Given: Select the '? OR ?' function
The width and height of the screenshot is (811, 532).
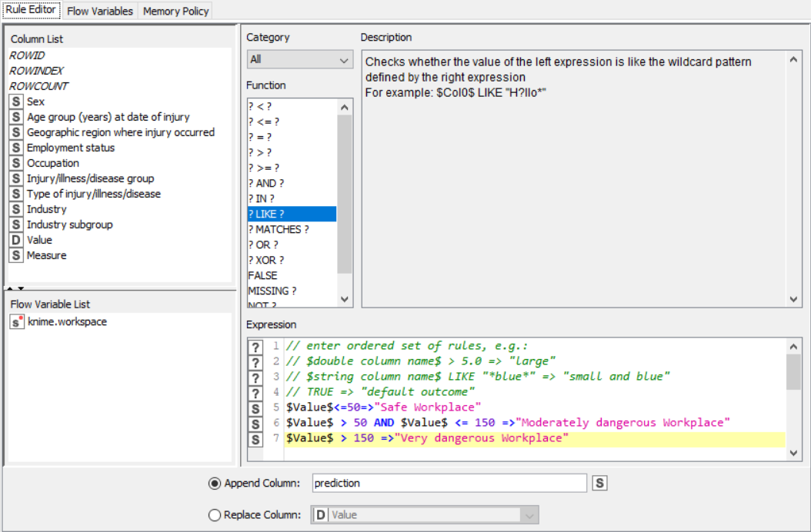Looking at the screenshot, I should (x=292, y=245).
